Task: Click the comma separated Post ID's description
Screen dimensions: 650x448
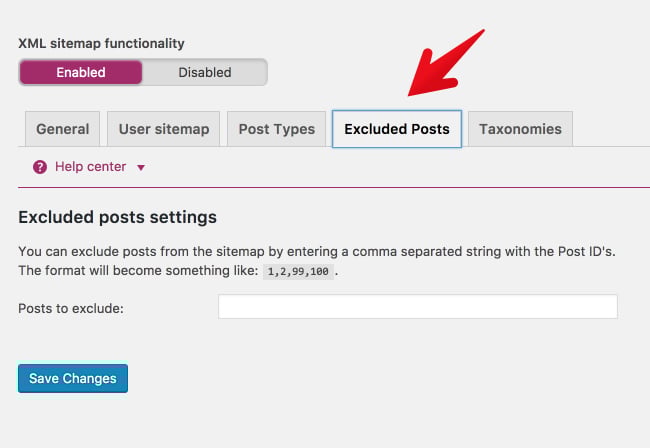Action: (x=317, y=251)
